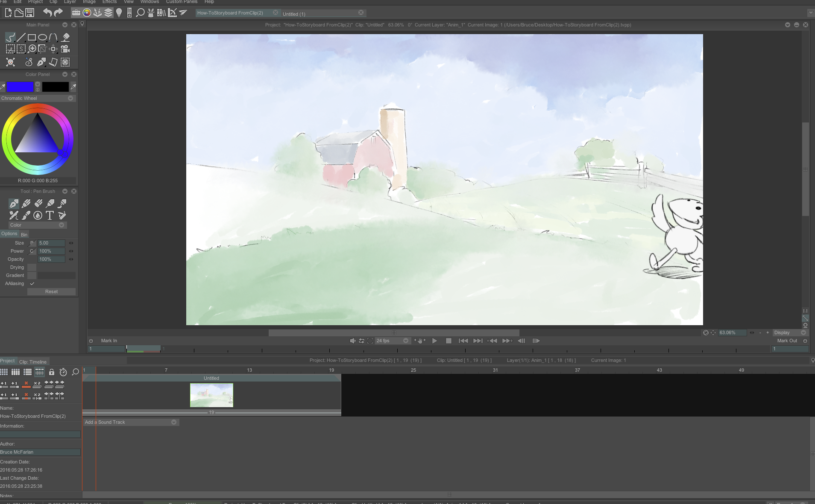The height and width of the screenshot is (504, 815).
Task: Click the blue foreground color swatch
Action: point(20,87)
